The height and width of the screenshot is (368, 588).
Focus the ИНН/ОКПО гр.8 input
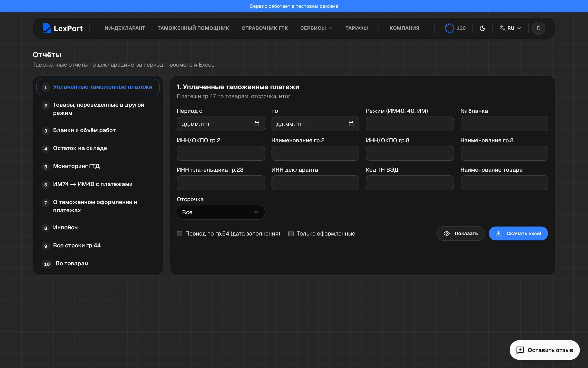[x=410, y=153]
